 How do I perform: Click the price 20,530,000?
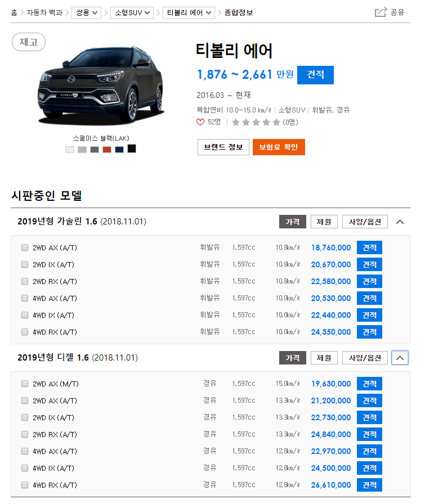(331, 298)
